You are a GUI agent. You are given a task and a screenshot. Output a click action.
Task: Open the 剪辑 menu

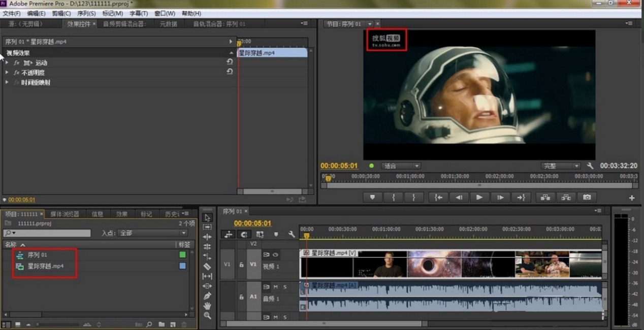pyautogui.click(x=61, y=13)
